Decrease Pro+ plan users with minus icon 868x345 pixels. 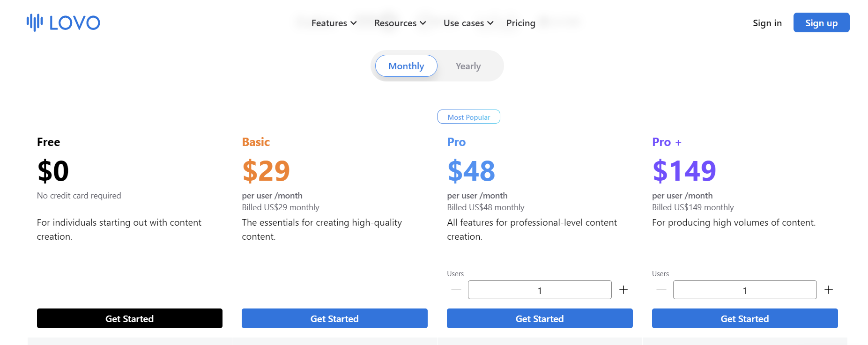click(661, 290)
